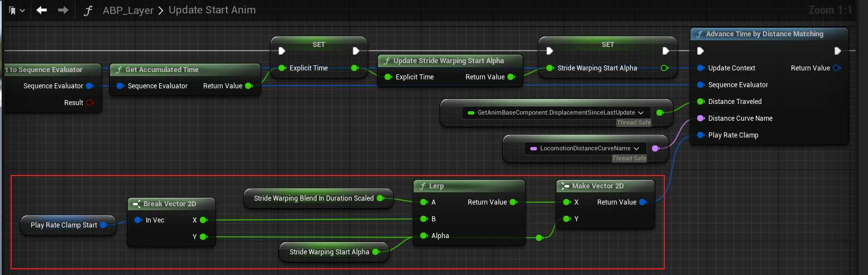The width and height of the screenshot is (868, 275).
Task: Click Play Rate Clamp input pin
Action: pyautogui.click(x=701, y=135)
